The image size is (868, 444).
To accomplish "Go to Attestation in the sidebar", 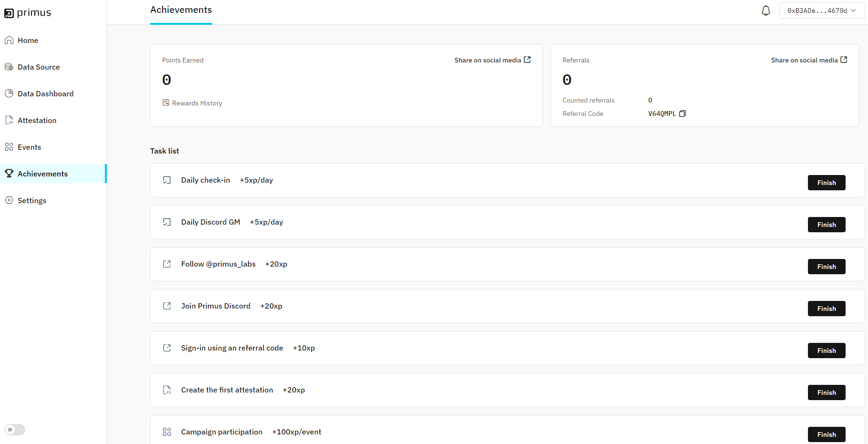I will pos(37,121).
